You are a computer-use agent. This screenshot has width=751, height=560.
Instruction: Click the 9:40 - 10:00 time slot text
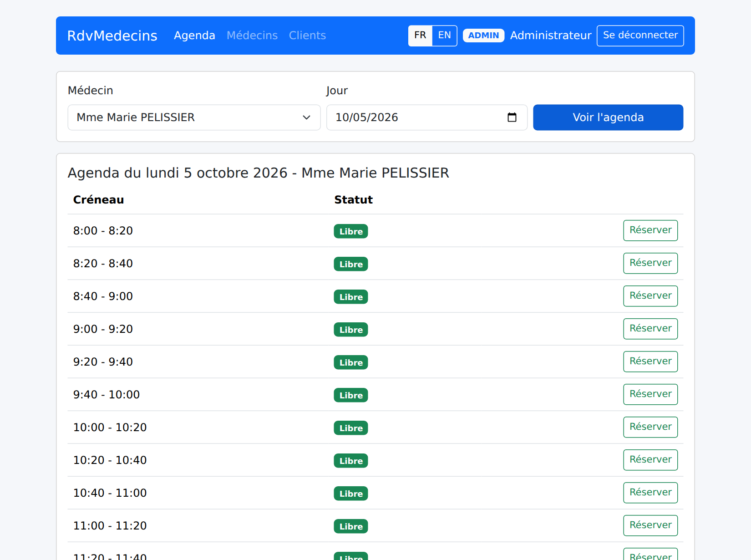coord(107,395)
